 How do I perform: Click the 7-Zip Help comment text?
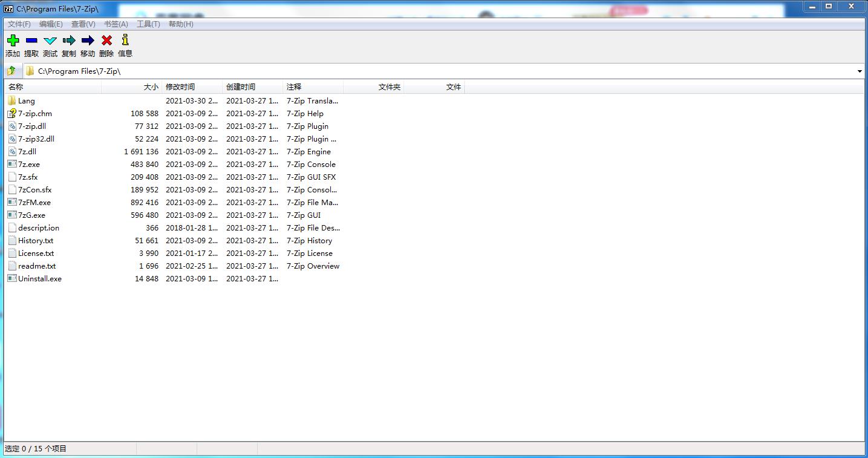[305, 114]
